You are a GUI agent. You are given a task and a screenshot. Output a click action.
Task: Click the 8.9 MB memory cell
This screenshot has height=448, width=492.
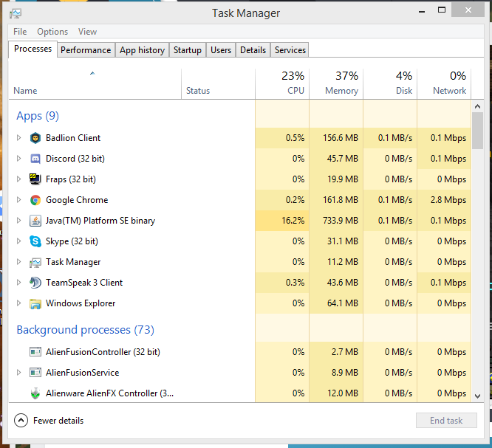point(336,373)
